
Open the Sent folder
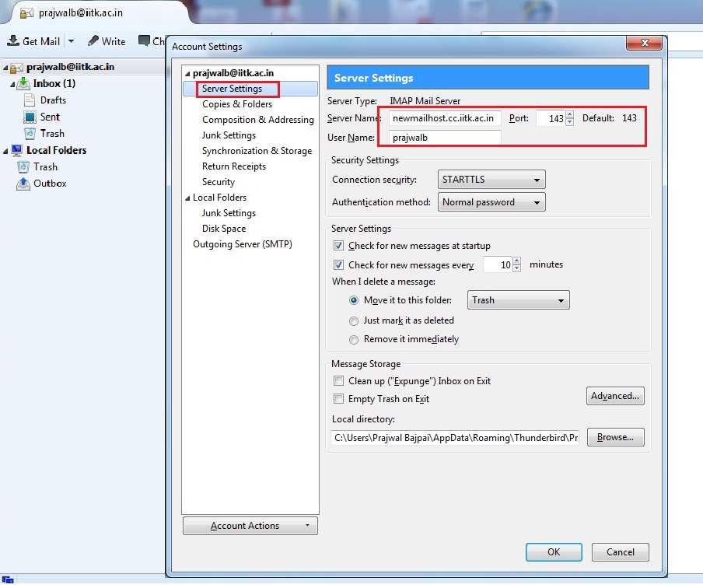50,117
